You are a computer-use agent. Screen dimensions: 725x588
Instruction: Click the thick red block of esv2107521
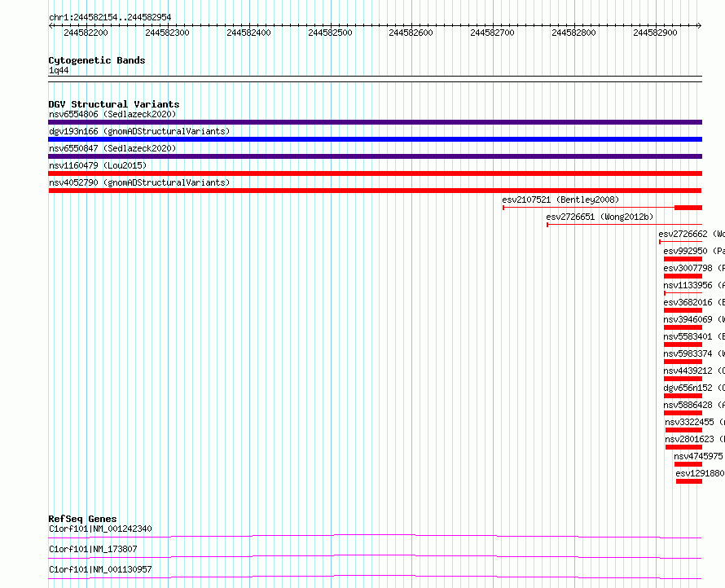point(688,208)
